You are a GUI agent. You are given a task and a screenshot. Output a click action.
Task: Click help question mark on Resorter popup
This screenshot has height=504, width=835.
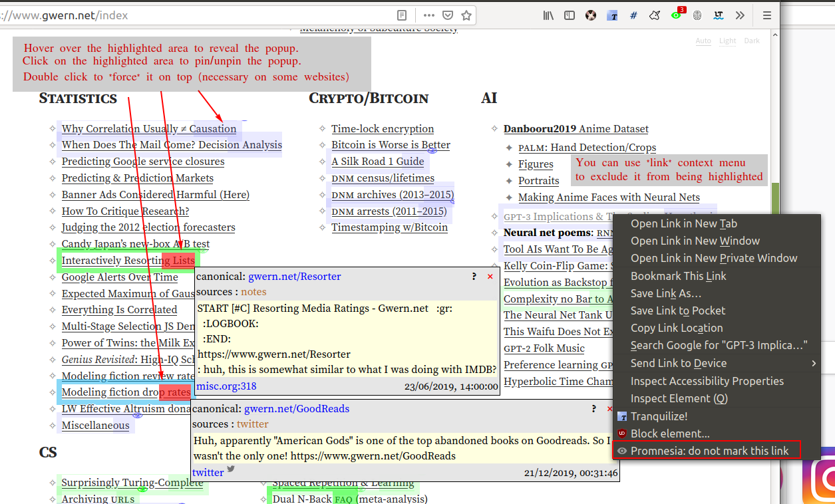(474, 277)
